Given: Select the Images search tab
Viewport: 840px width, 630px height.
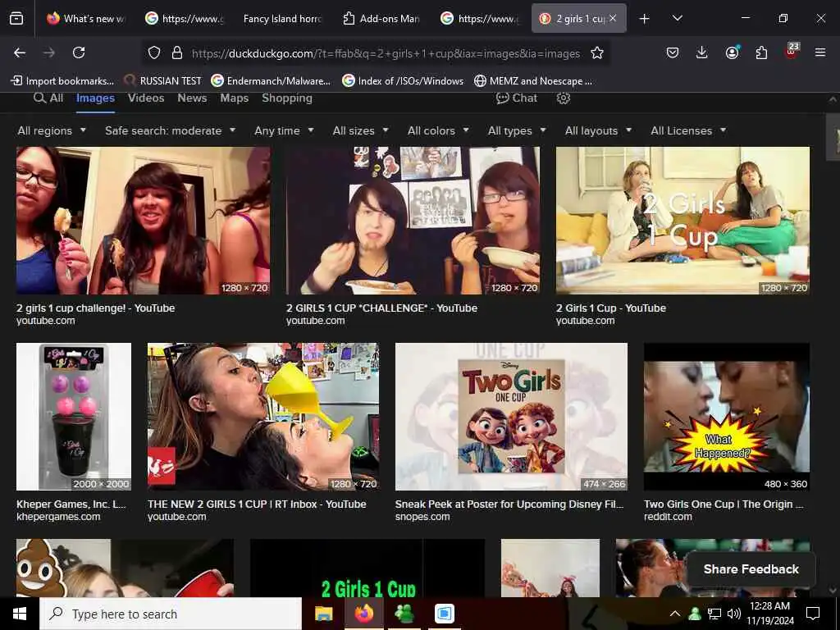Looking at the screenshot, I should (x=95, y=98).
